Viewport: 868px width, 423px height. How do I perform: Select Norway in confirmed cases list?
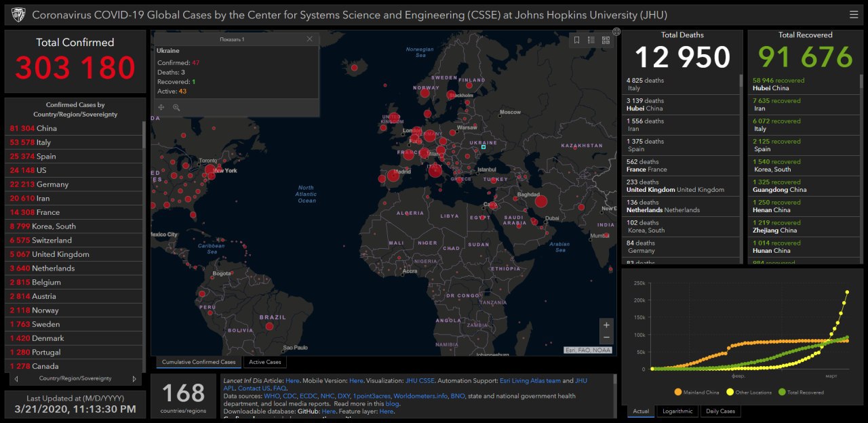coord(75,310)
